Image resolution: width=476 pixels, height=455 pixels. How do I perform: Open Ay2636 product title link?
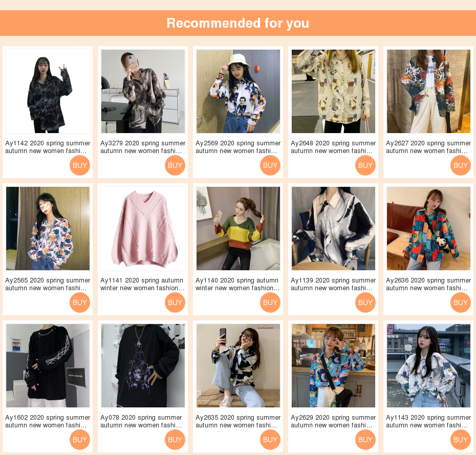pyautogui.click(x=428, y=284)
